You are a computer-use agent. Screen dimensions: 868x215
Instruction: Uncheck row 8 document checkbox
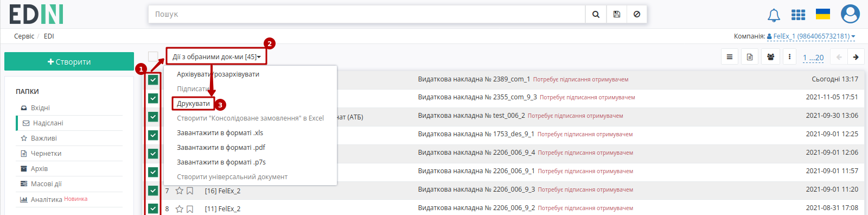[153, 208]
